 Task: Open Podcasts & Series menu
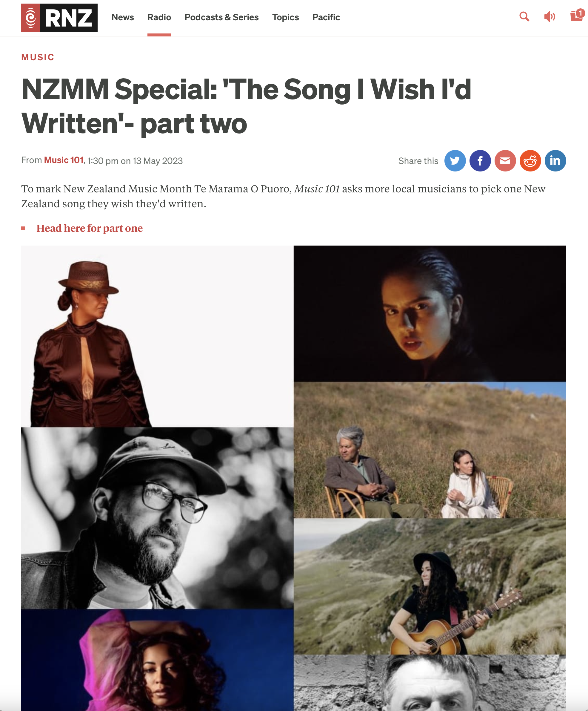[221, 17]
